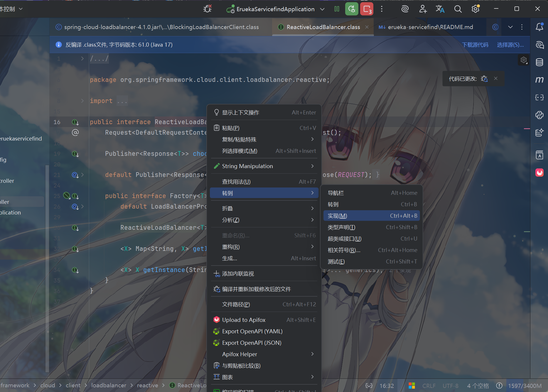Open Search Everywhere magnifier icon
Image resolution: width=548 pixels, height=392 pixels.
tap(458, 9)
